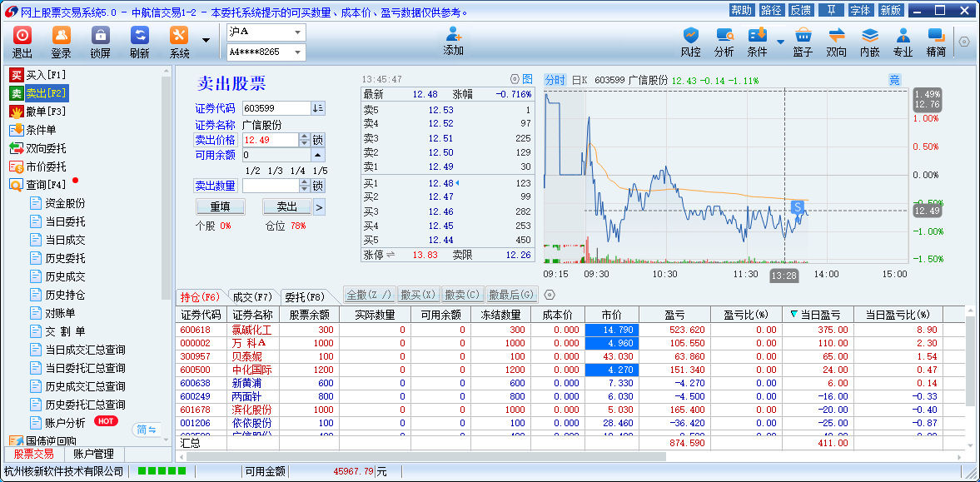Switch to the 成交(F7) tab
The height and width of the screenshot is (482, 980).
tap(252, 296)
